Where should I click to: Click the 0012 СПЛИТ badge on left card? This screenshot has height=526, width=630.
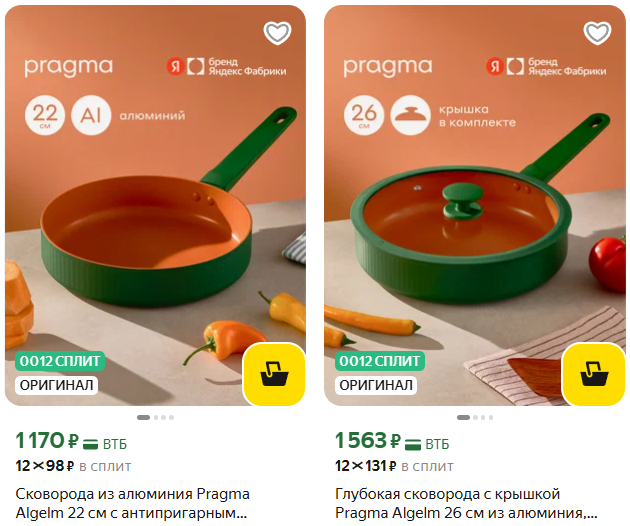coord(60,361)
